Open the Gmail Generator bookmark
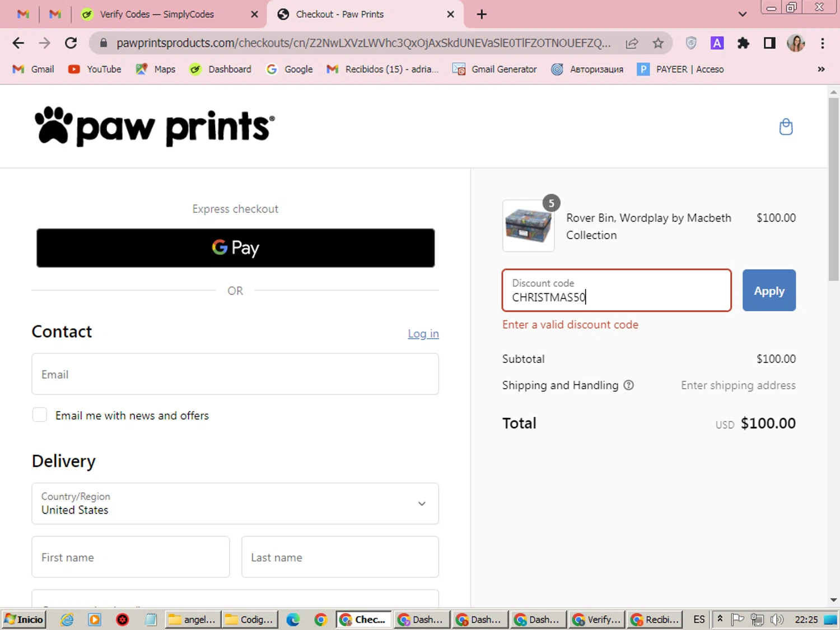This screenshot has width=840, height=630. pos(494,69)
